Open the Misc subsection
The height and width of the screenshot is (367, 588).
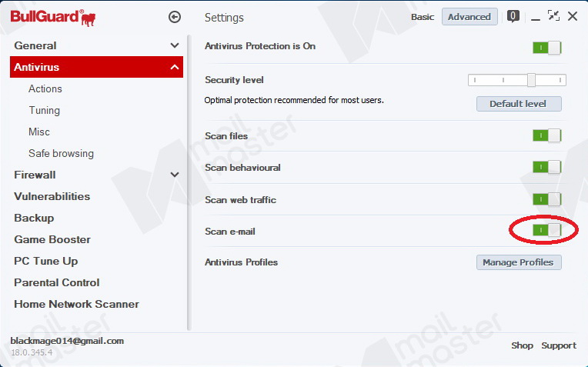39,132
